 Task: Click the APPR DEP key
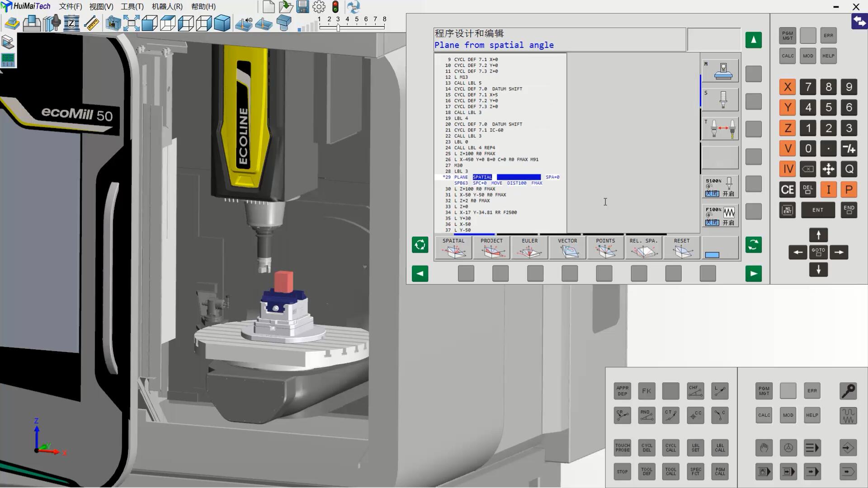(x=623, y=391)
